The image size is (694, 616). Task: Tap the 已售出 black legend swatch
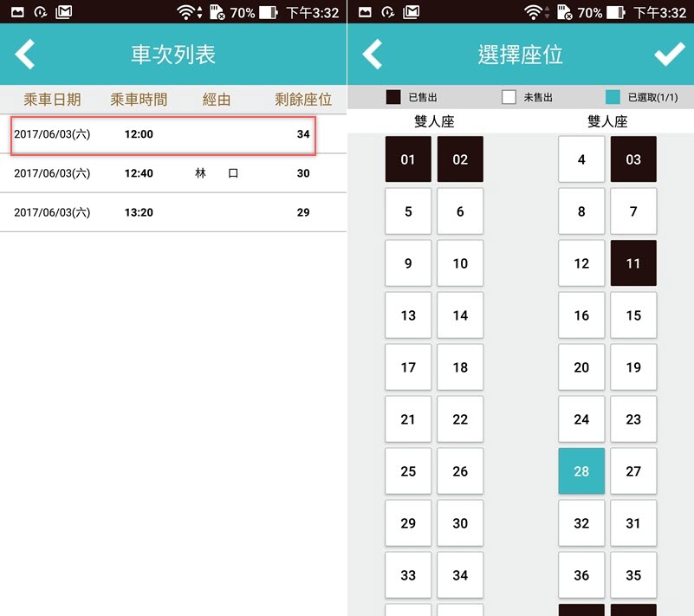point(393,97)
